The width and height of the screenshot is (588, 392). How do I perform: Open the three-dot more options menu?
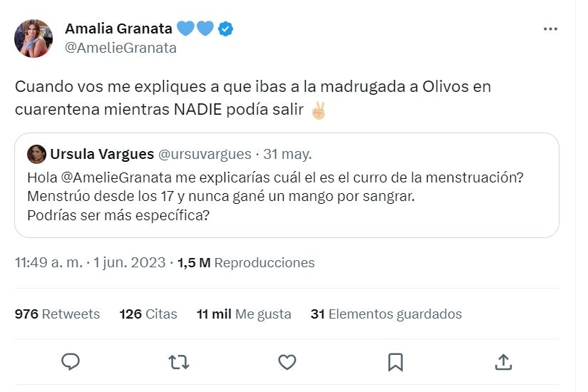tap(550, 29)
